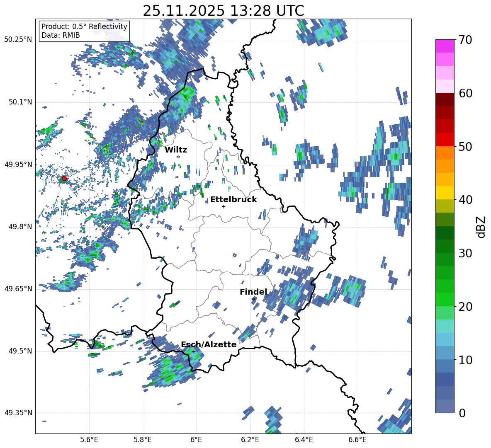Click the colorbar tick value 40
The width and height of the screenshot is (491, 448).
click(465, 200)
